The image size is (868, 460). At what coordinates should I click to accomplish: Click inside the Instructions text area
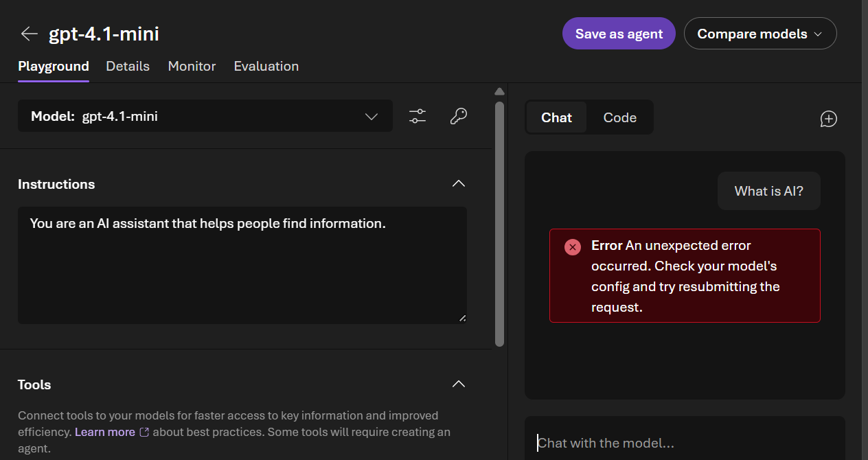[x=242, y=265]
